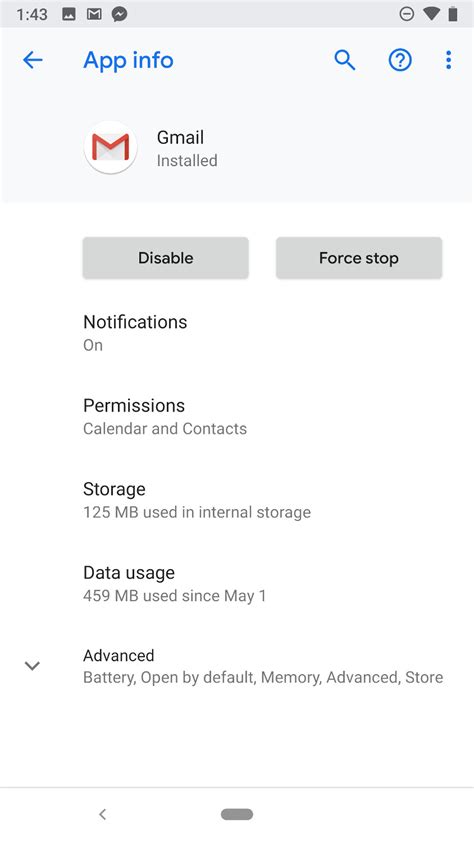Tap the picture icon in status bar
Screen dimensions: 474x842
coord(69,14)
